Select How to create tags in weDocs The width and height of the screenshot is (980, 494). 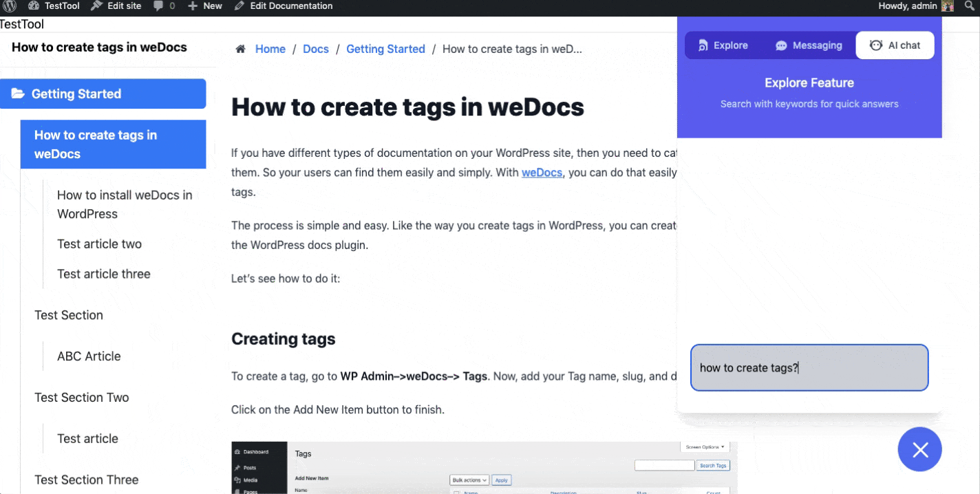113,144
